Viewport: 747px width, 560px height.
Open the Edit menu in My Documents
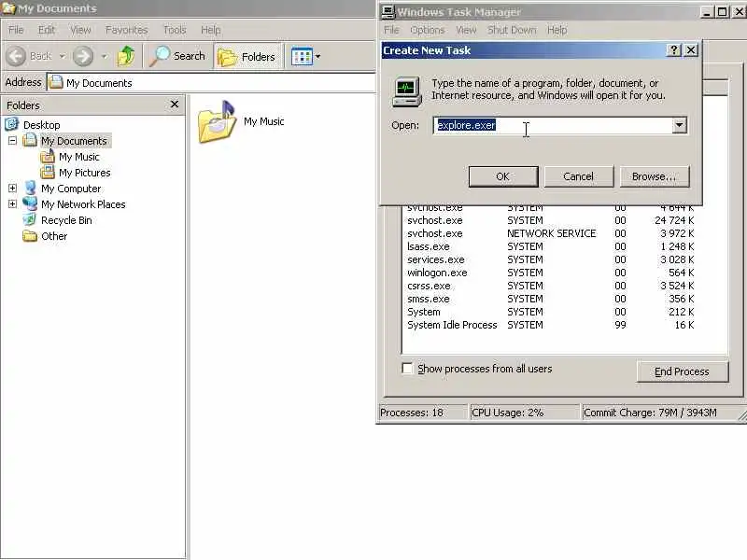46,30
